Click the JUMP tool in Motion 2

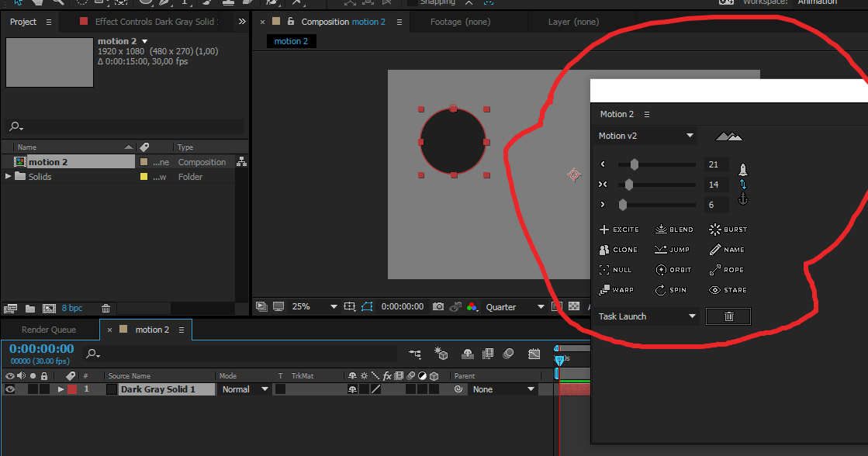672,250
